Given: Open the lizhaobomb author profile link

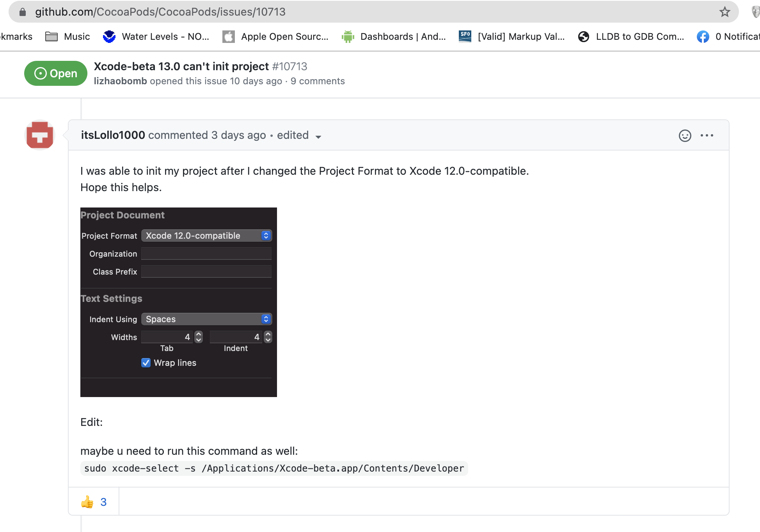Looking at the screenshot, I should [120, 81].
